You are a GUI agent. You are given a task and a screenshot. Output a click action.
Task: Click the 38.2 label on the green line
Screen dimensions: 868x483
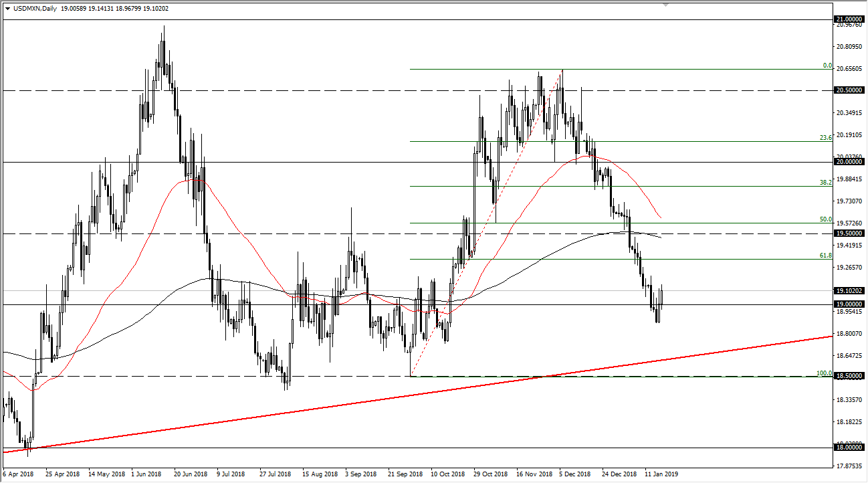pyautogui.click(x=826, y=181)
